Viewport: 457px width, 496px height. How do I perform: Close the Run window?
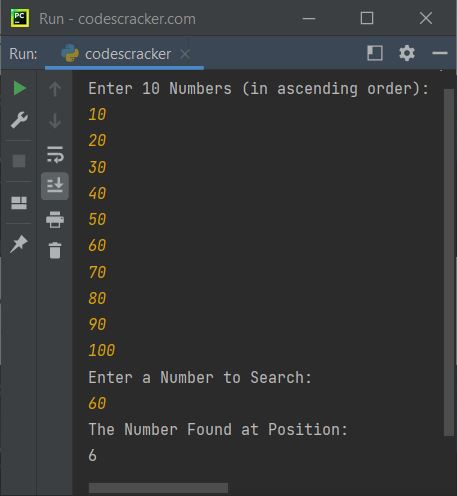click(426, 18)
